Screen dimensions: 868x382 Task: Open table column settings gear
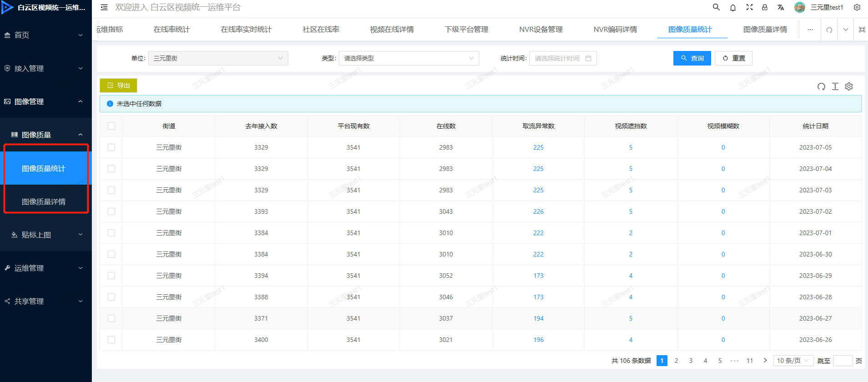tap(849, 86)
